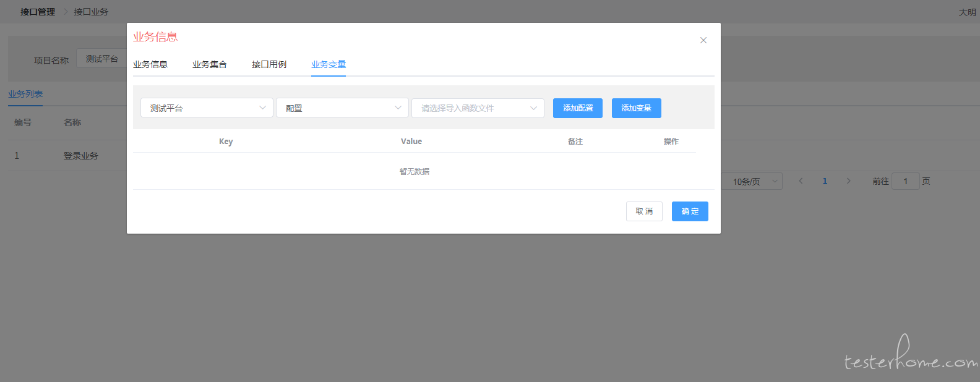Click the 登录业务 row name
980x382 pixels.
pyautogui.click(x=81, y=156)
